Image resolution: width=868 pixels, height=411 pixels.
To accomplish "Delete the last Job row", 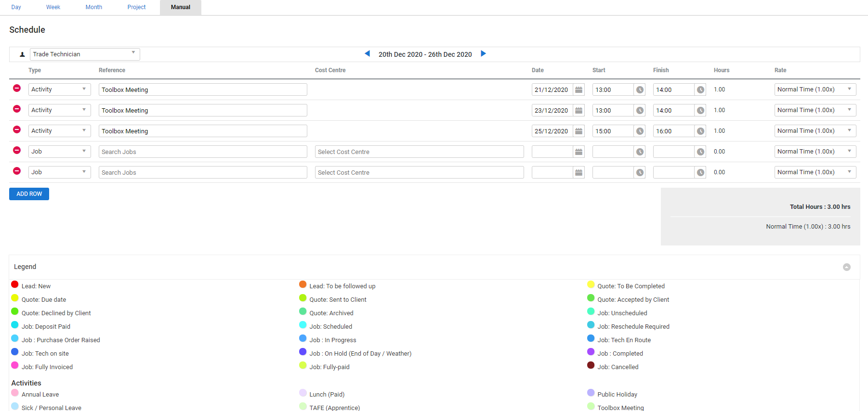I will 17,171.
